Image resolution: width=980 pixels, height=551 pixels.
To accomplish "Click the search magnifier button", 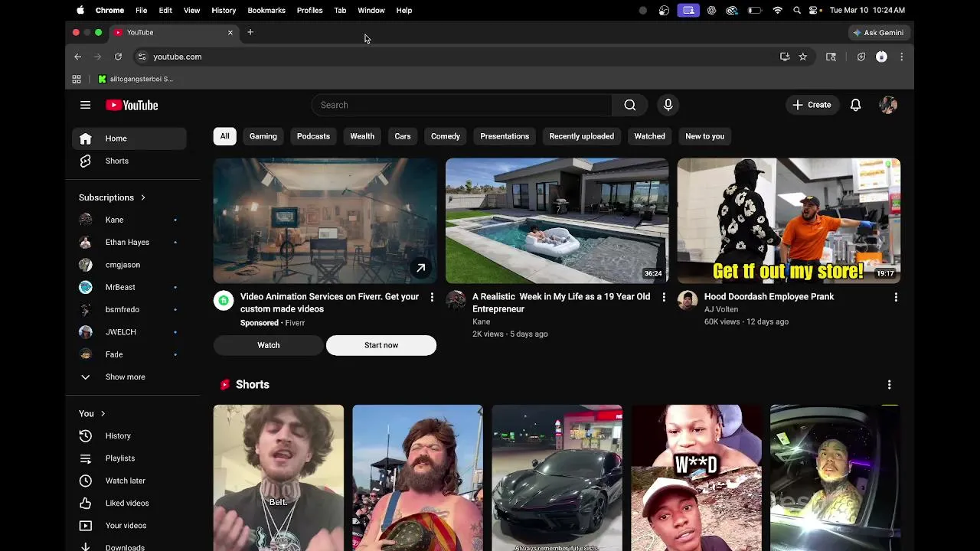I will (x=629, y=105).
